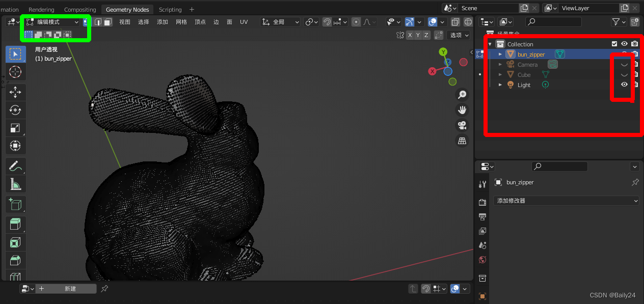Select the Move tool in toolbar
The image size is (644, 304).
click(15, 92)
